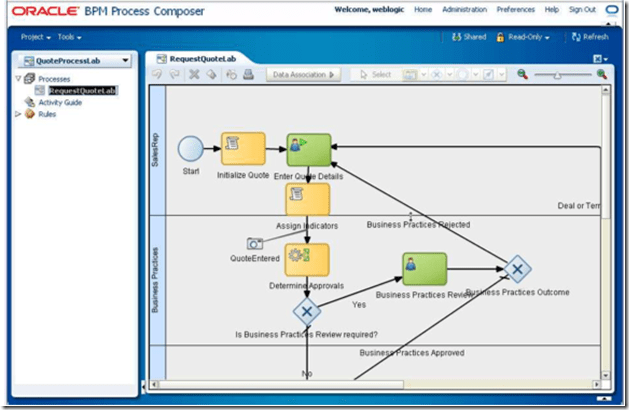The image size is (629, 410).
Task: Open the Help link
Action: click(x=552, y=10)
